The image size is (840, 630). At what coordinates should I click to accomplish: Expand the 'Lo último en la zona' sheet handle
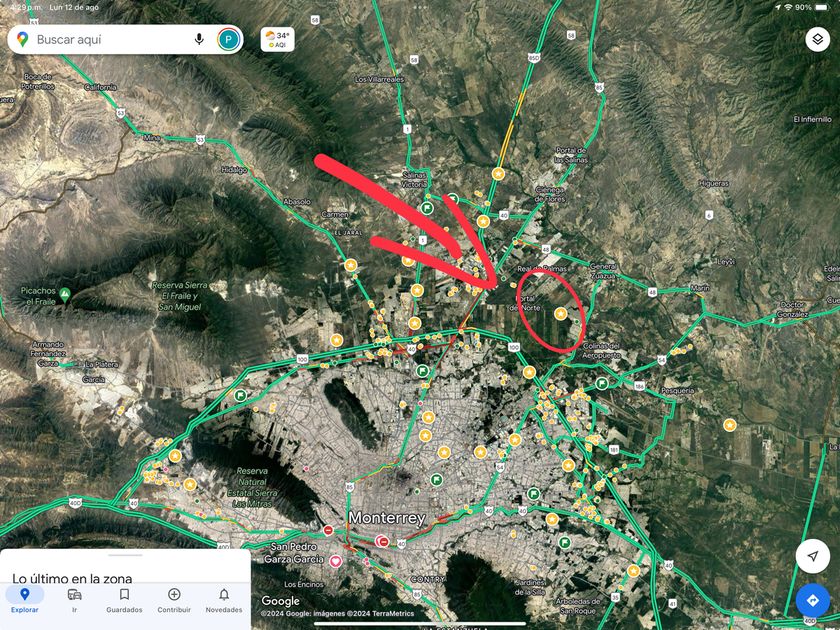(x=125, y=555)
